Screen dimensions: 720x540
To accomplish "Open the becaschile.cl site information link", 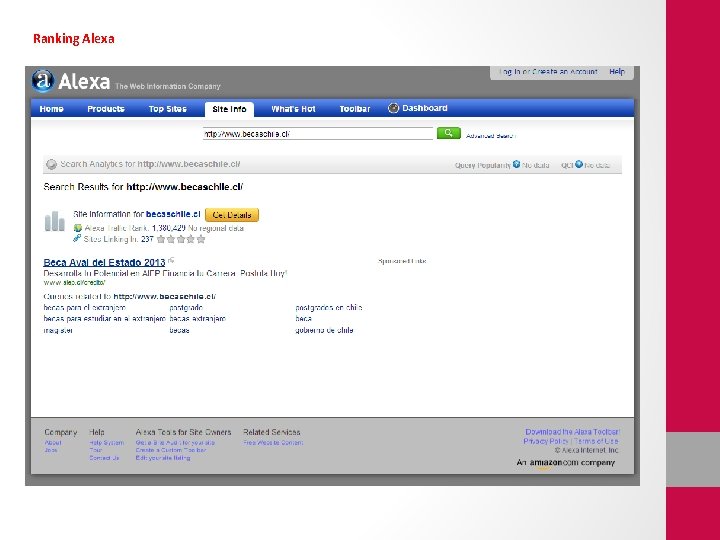I will tap(173, 214).
